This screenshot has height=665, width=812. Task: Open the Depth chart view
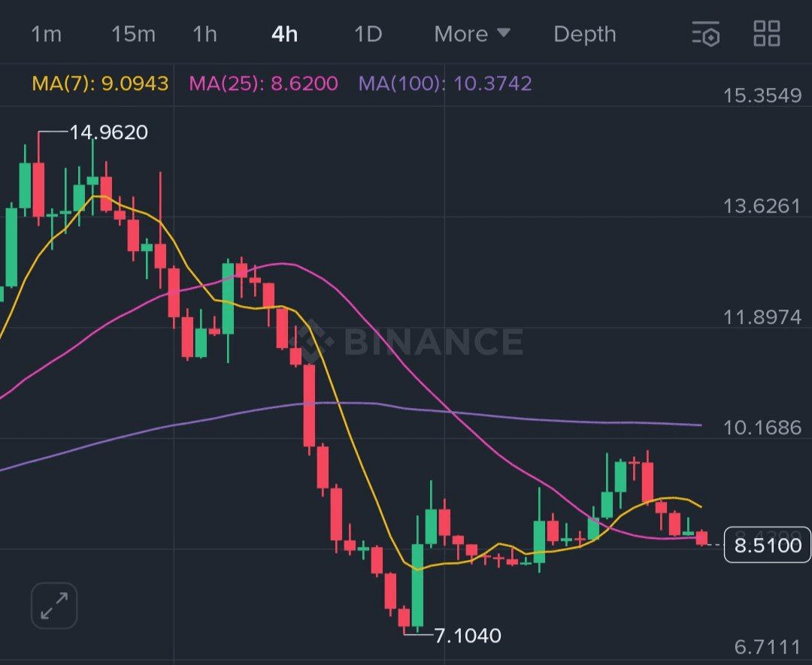tap(585, 35)
